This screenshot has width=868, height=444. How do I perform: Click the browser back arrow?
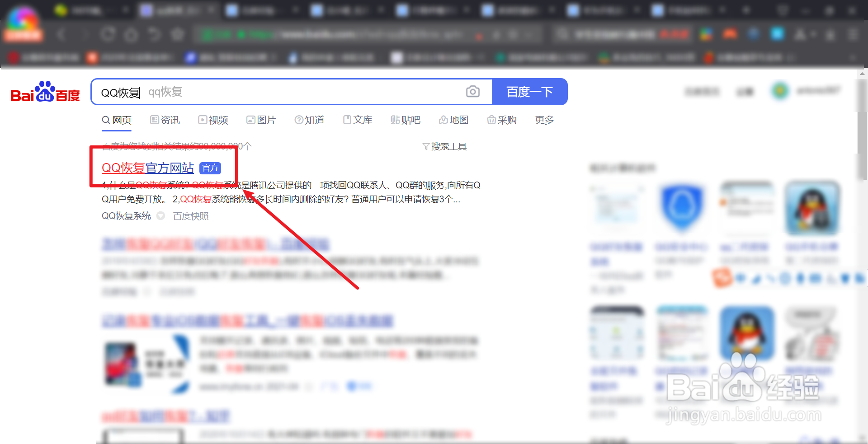62,34
